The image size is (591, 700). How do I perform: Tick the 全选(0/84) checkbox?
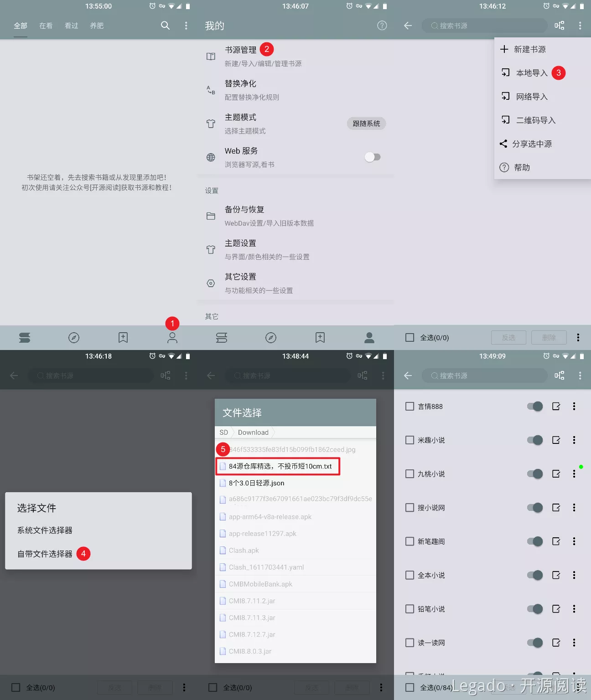tap(410, 688)
